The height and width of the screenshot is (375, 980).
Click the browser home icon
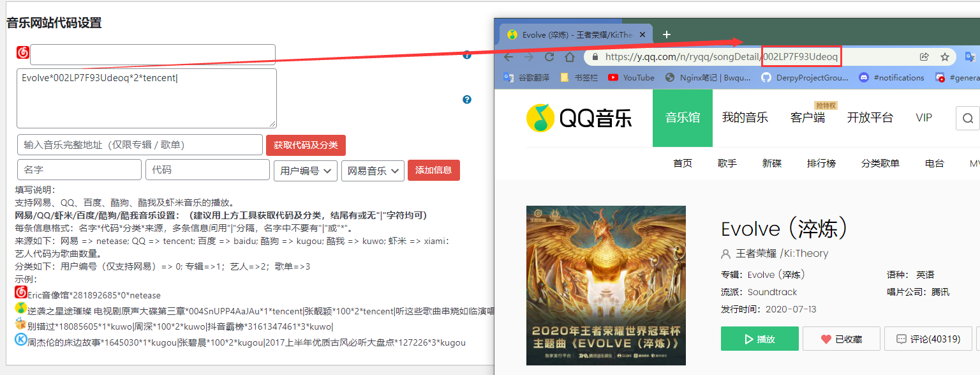coord(570,57)
